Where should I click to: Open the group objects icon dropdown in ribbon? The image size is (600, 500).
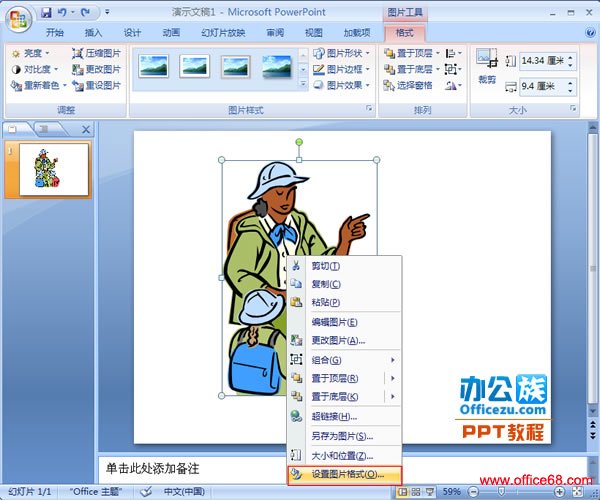[x=453, y=69]
